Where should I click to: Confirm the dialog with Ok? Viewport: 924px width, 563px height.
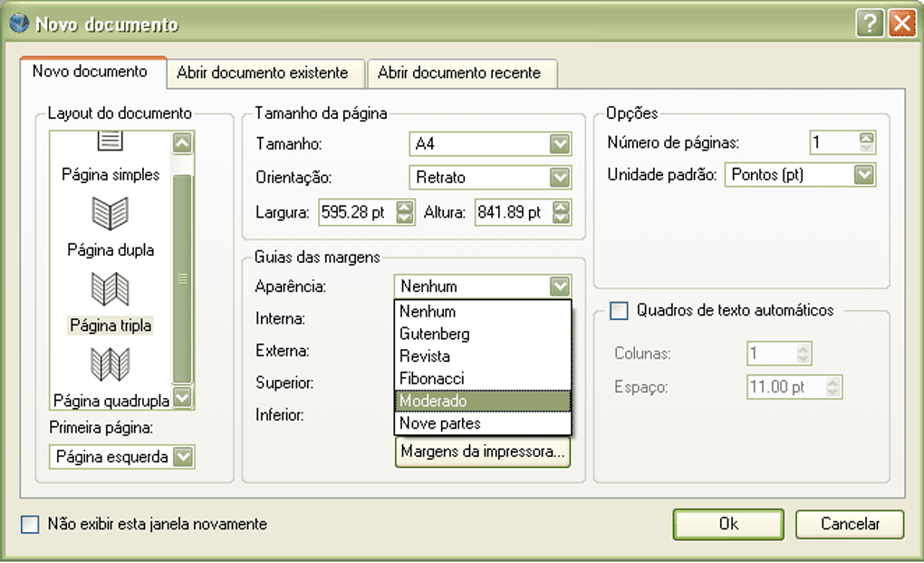coord(727,524)
